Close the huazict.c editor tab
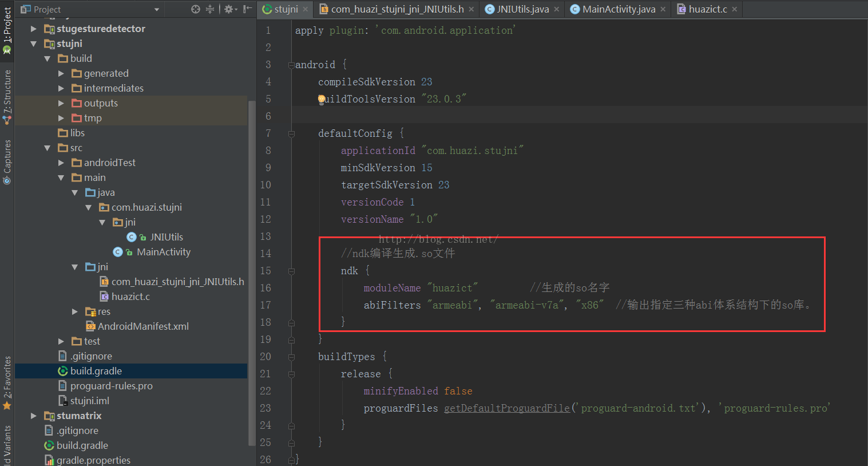The width and height of the screenshot is (868, 466). coord(735,9)
